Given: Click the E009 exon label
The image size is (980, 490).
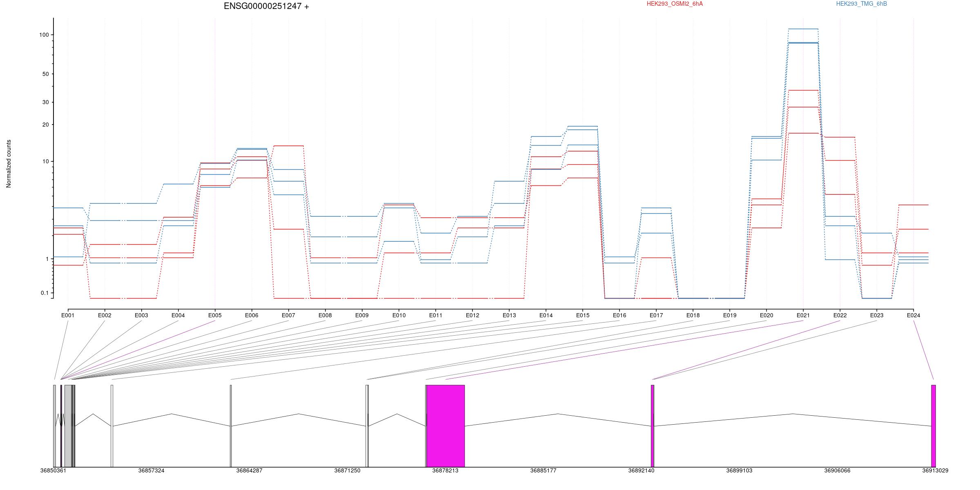Looking at the screenshot, I should click(362, 315).
